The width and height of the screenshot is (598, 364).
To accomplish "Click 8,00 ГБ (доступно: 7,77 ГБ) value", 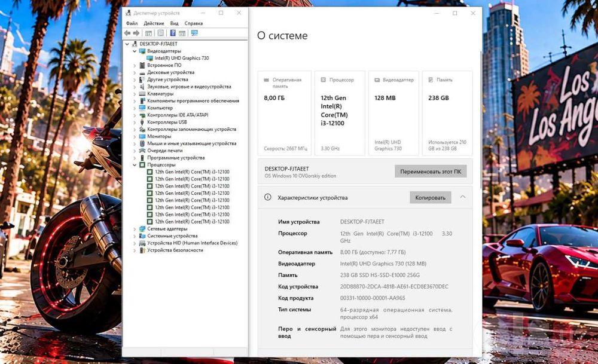I will pos(373,252).
